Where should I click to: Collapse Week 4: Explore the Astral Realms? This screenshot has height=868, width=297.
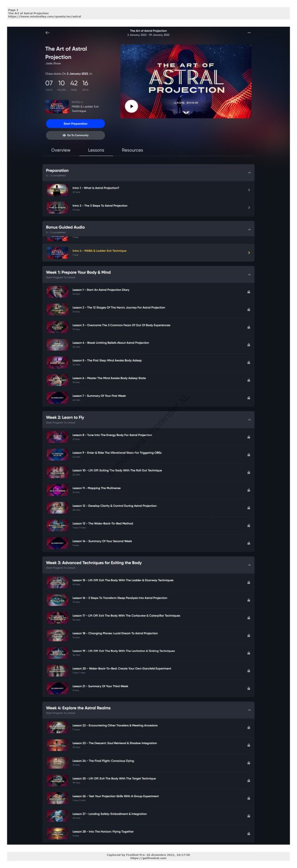click(249, 710)
